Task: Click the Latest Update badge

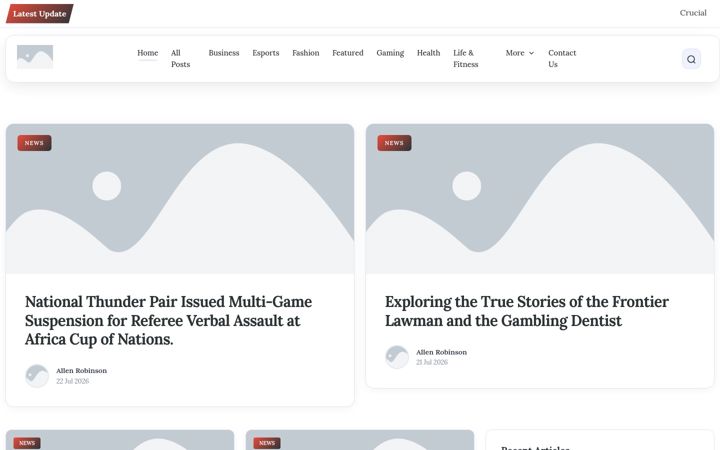Action: point(39,14)
